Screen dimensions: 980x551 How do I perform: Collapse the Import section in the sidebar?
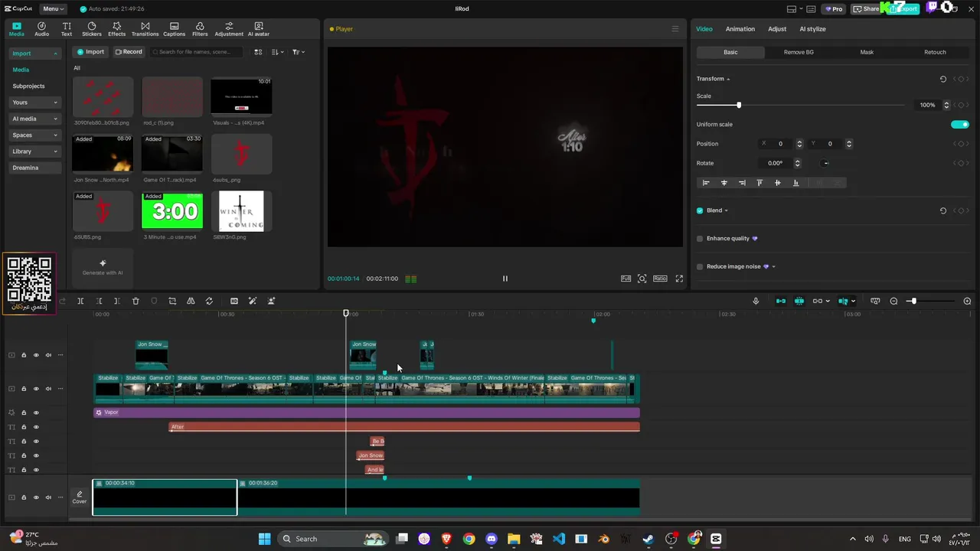pos(55,54)
